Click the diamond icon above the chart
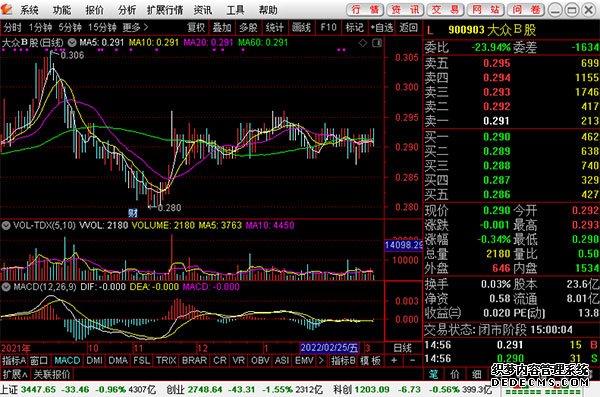This screenshot has height=397, width=600. (362, 43)
